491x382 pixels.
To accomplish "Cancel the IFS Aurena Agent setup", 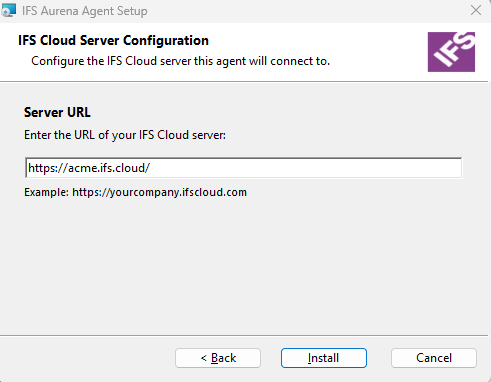I will pyautogui.click(x=434, y=358).
